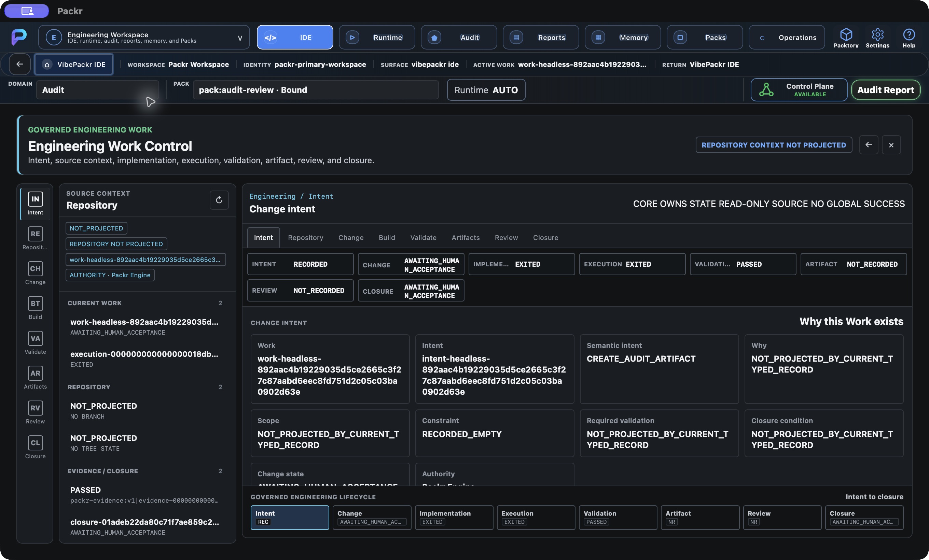Open the Operations navigation tab
Viewport: 929px width, 560px height.
point(787,37)
